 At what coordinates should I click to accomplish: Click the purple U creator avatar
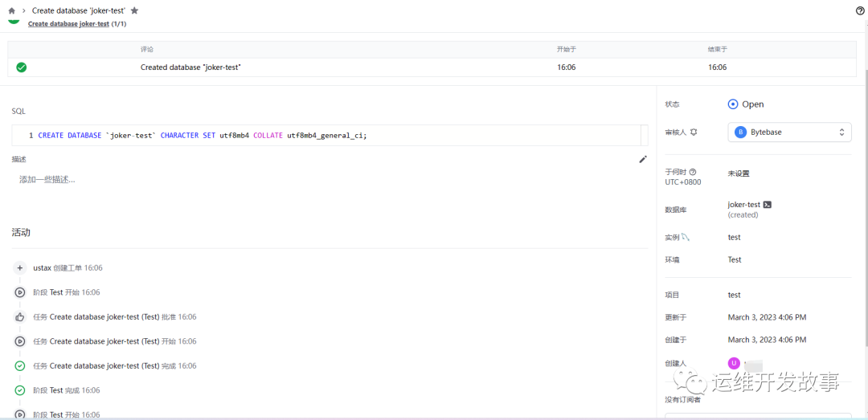(x=734, y=363)
